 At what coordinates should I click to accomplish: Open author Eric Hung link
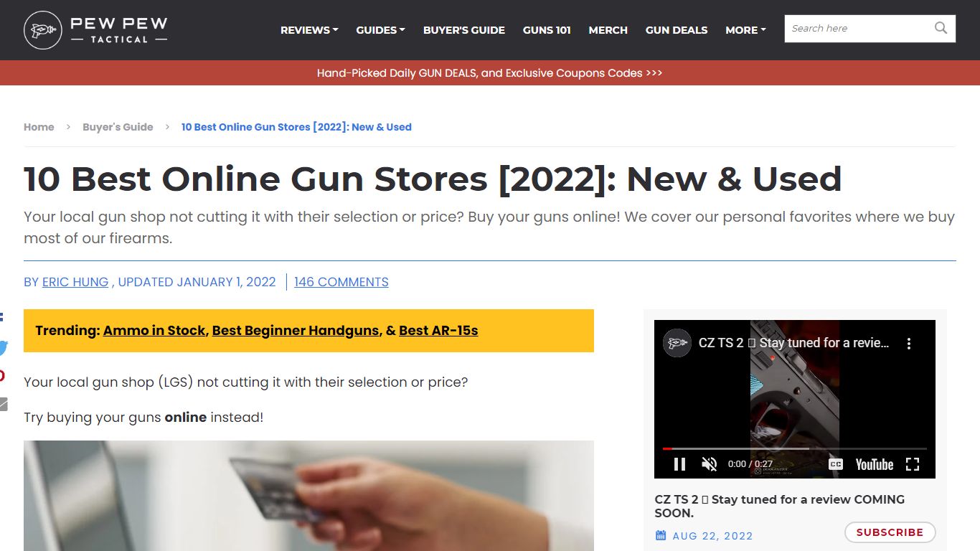(75, 282)
